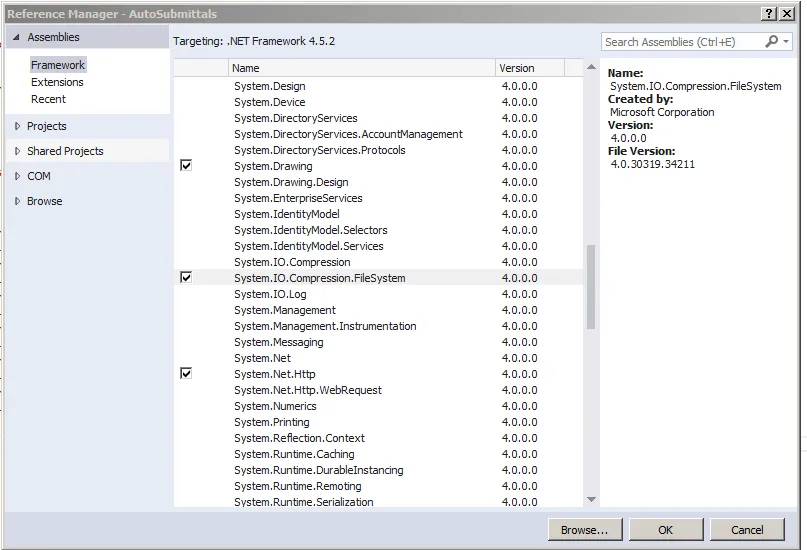The image size is (807, 550).
Task: Select the System.Management.Instrumentation row
Action: coord(378,326)
